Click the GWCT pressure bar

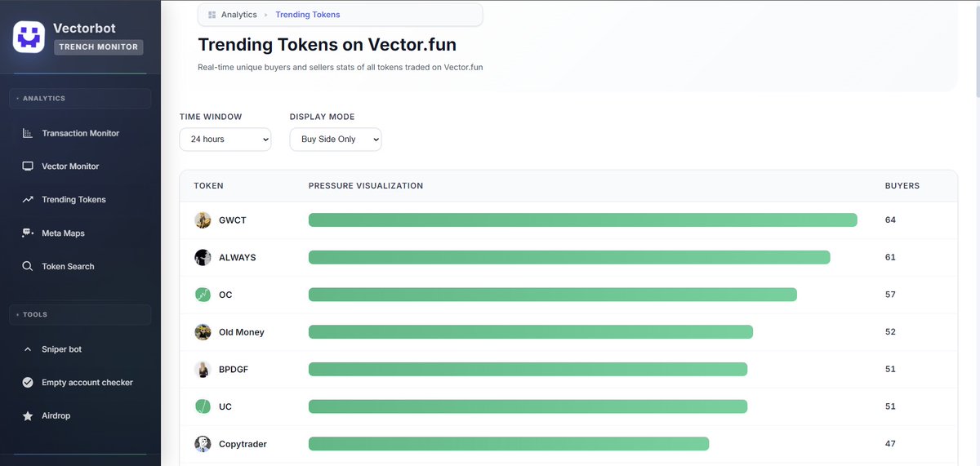[582, 220]
